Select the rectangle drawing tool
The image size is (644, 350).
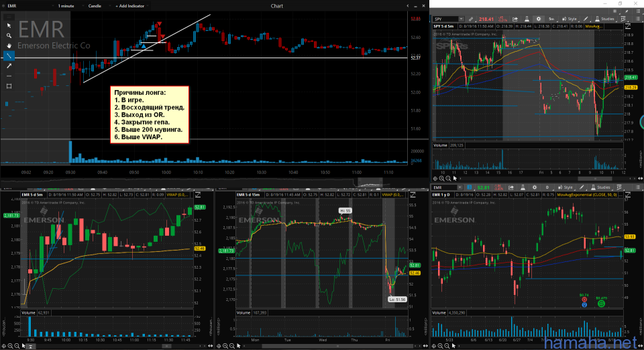tap(9, 86)
